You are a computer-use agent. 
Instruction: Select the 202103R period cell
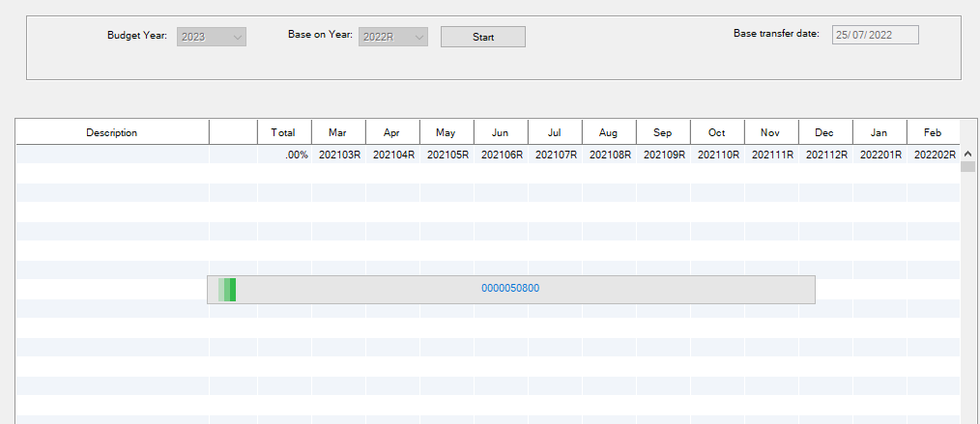tap(339, 155)
